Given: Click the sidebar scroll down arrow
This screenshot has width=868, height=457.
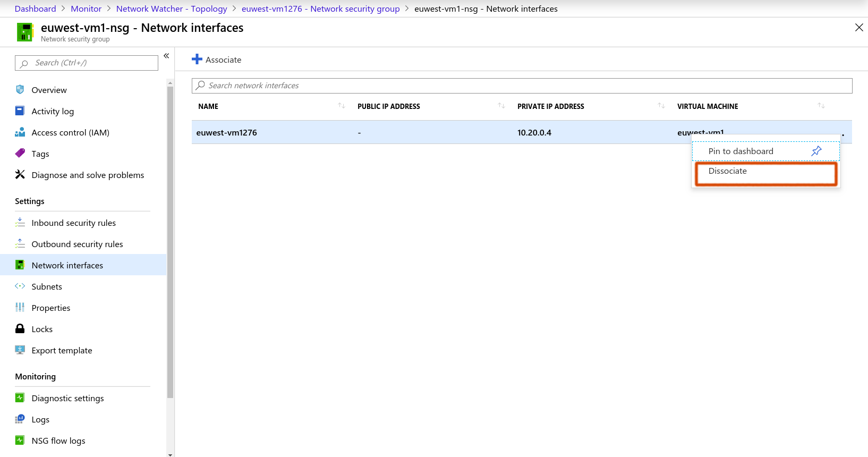Looking at the screenshot, I should 170,454.
